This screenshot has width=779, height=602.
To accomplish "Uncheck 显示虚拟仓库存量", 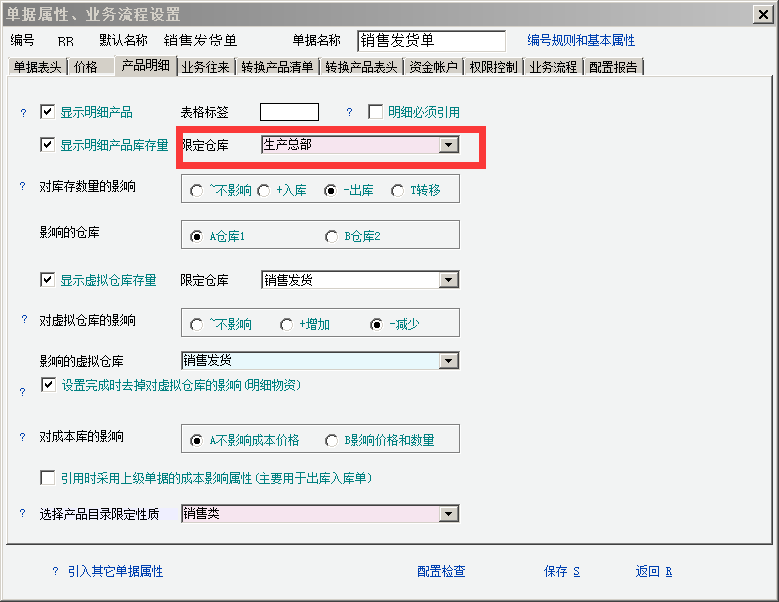I will [47, 280].
